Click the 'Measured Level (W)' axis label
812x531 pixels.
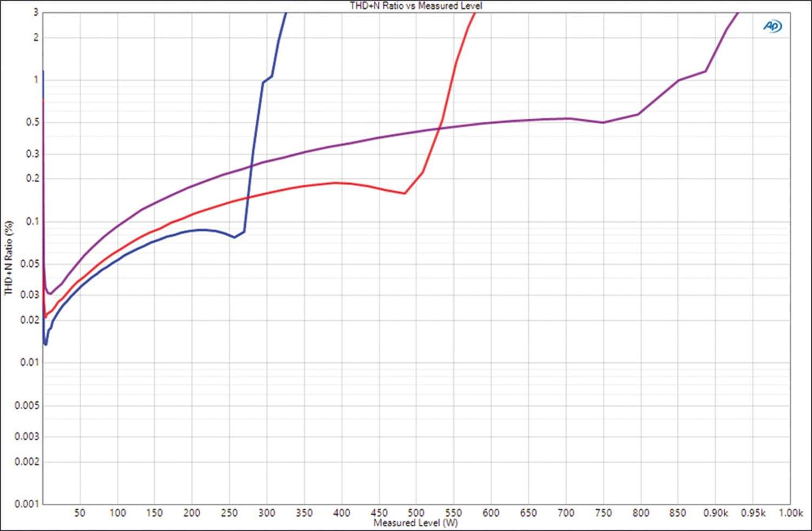pyautogui.click(x=416, y=523)
